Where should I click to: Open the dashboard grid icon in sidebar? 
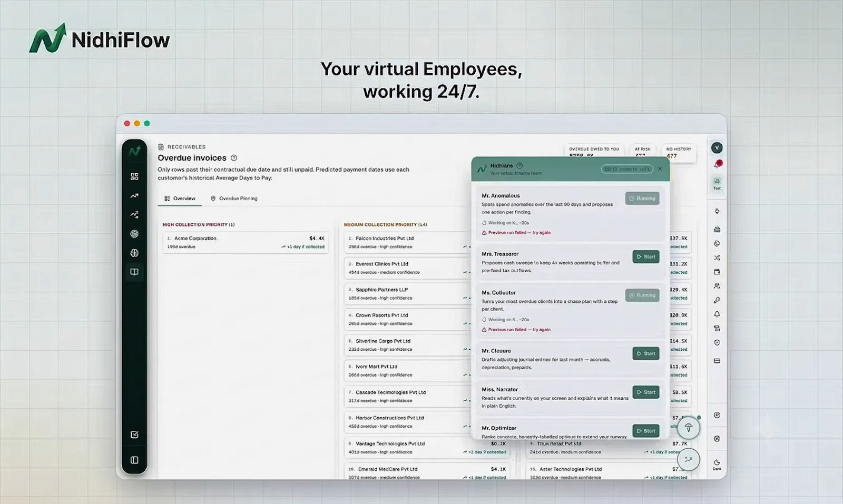tap(134, 176)
